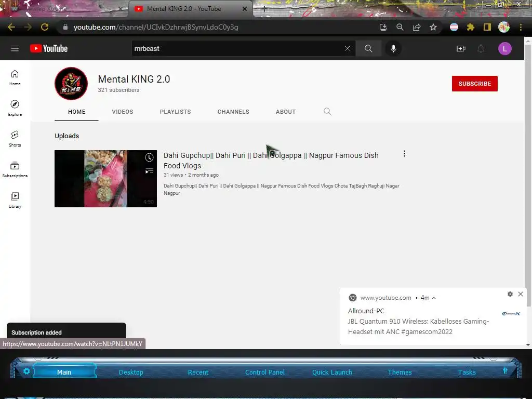The width and height of the screenshot is (532, 399).
Task: Run search with the magnifier button
Action: tap(368, 48)
